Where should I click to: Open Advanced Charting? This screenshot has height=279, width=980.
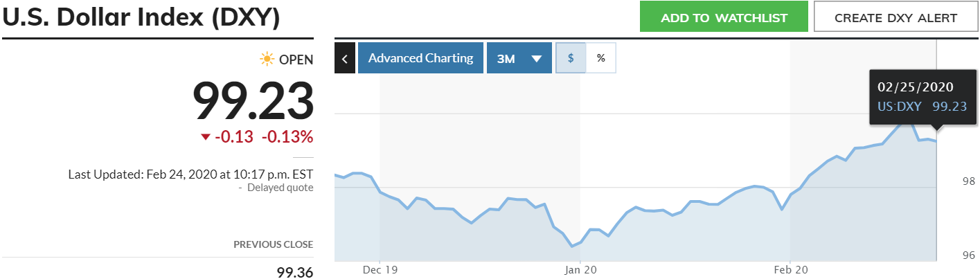[x=420, y=58]
